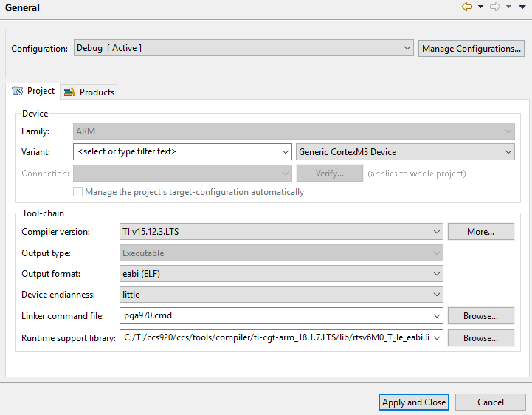Click the yellow back navigation arrow

pyautogui.click(x=466, y=7)
